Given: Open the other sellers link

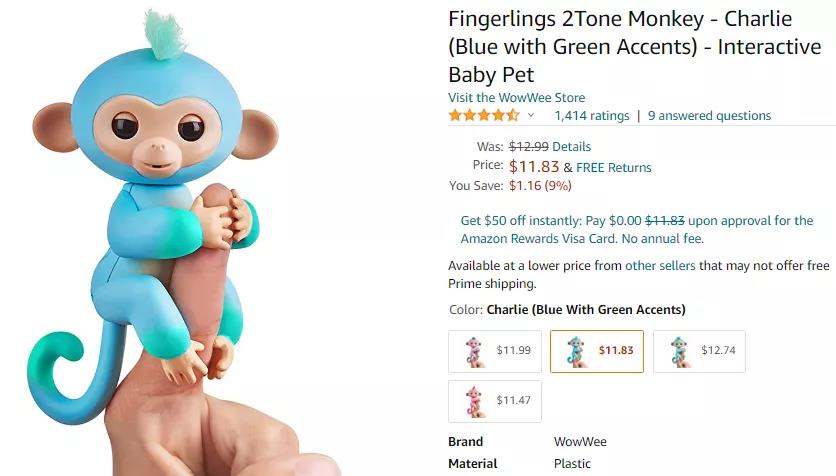Looking at the screenshot, I should pos(660,265).
